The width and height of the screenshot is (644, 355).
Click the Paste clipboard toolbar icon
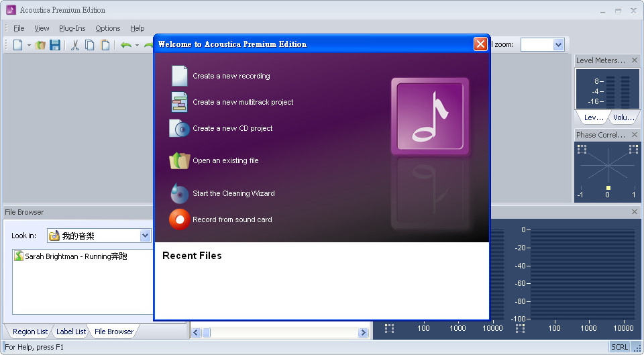click(105, 45)
